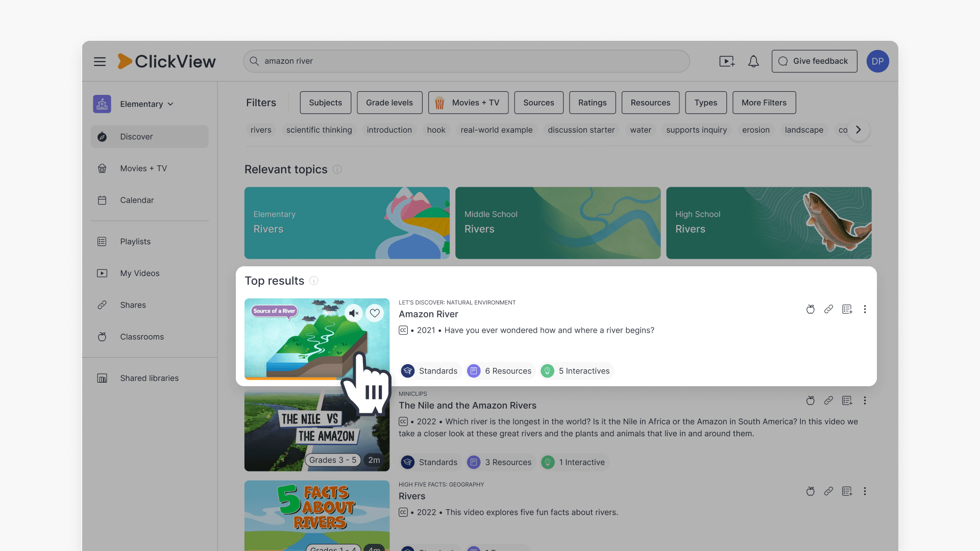Toggle the hook tag
This screenshot has width=980, height=551.
[x=436, y=130]
